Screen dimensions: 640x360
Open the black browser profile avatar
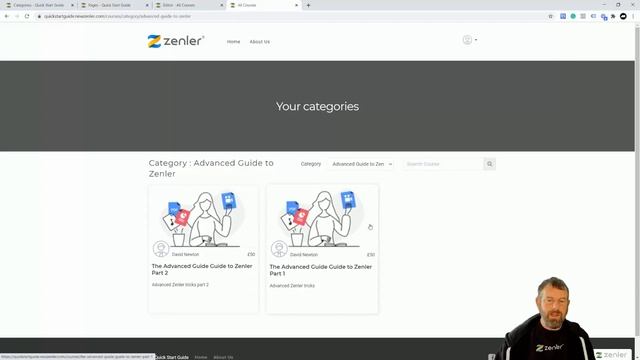tap(623, 16)
